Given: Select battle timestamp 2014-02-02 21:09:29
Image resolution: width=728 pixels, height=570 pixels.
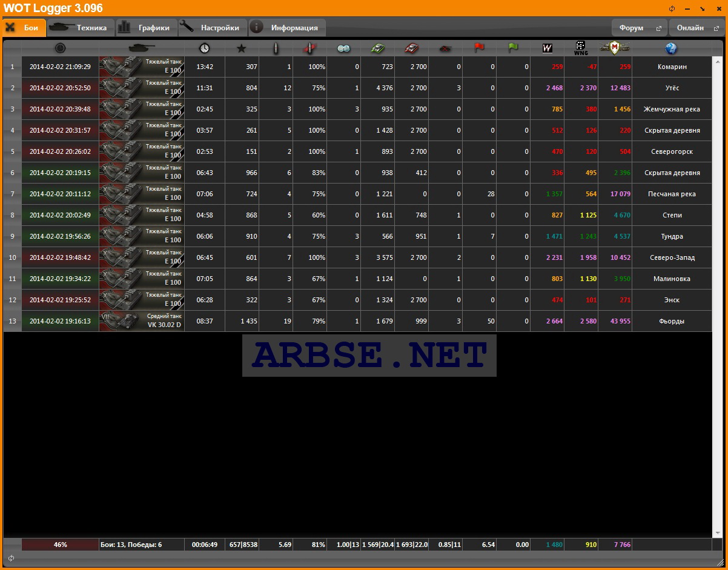Looking at the screenshot, I should [x=60, y=67].
